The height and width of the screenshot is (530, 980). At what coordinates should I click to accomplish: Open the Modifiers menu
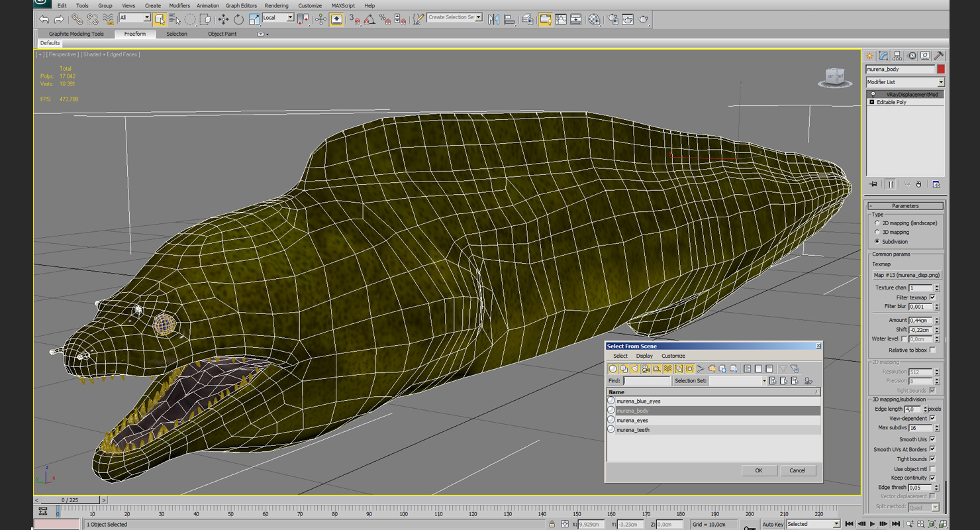[179, 5]
